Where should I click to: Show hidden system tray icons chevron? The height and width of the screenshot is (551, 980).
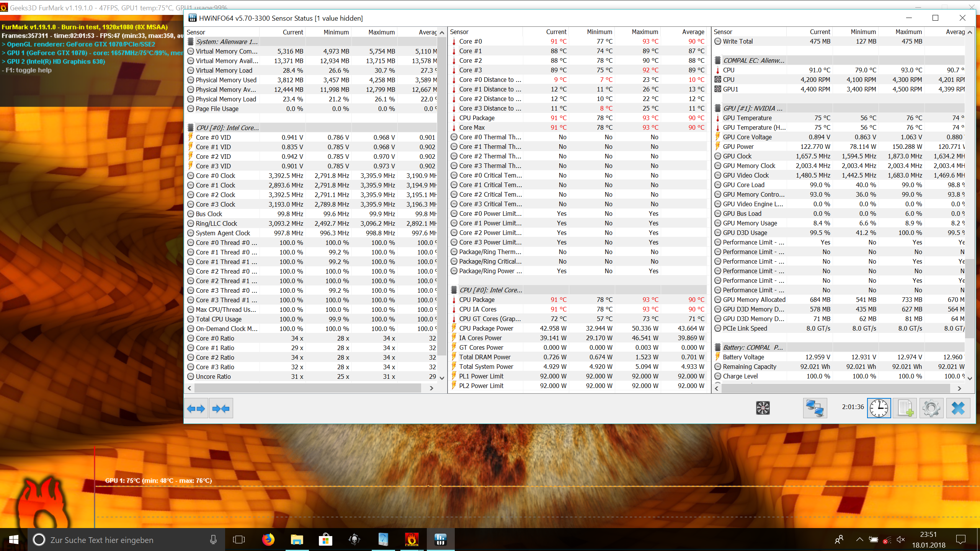[x=859, y=540]
